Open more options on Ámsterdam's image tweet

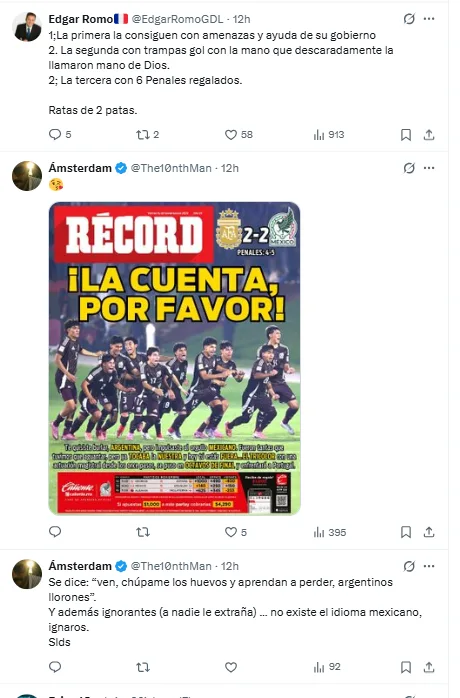(x=429, y=168)
